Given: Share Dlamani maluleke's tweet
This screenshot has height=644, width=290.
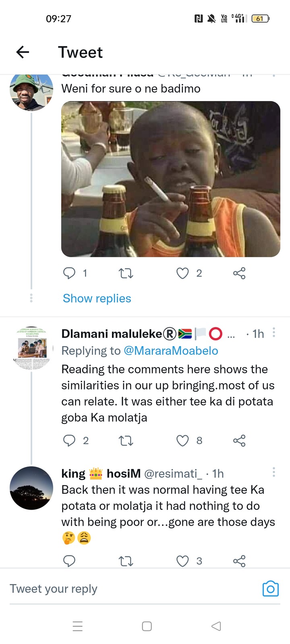Looking at the screenshot, I should click(239, 441).
